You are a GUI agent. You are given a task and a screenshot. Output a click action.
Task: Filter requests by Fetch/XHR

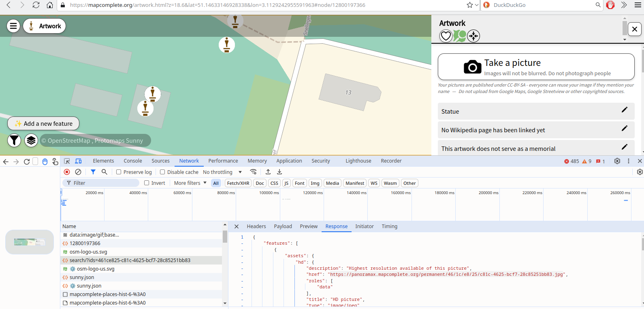238,183
